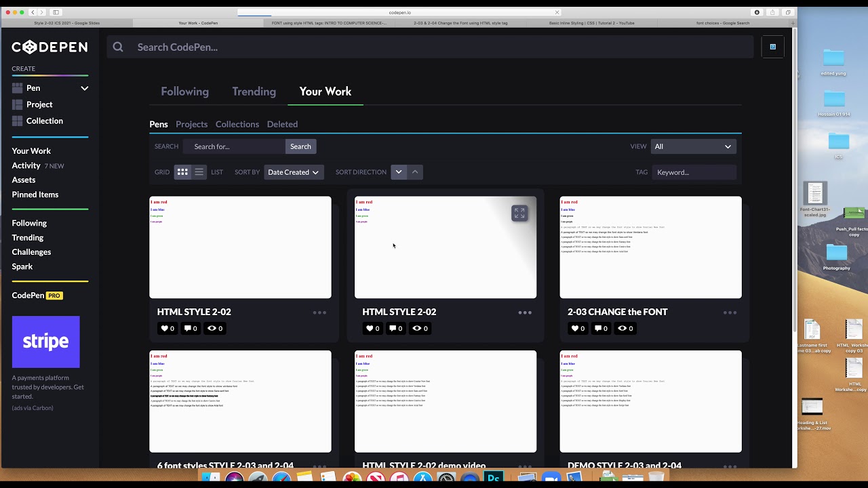Switch to the Following tab
The height and width of the screenshot is (488, 868).
point(184,91)
